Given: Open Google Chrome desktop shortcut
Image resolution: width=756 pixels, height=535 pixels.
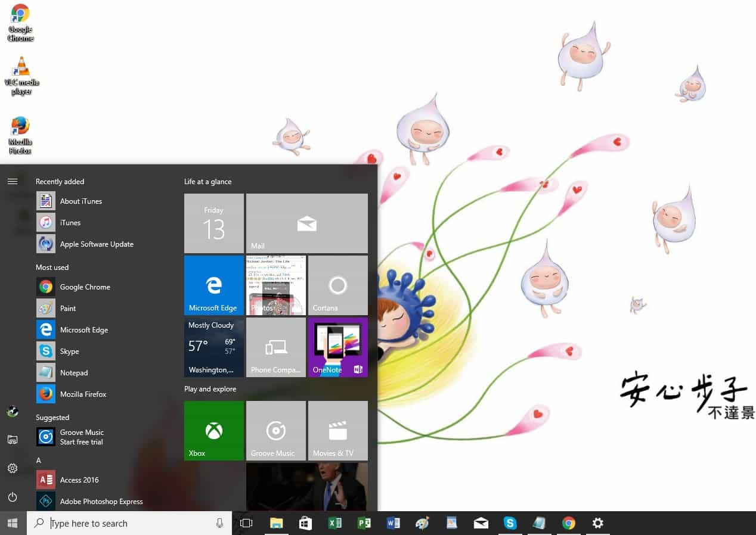Looking at the screenshot, I should click(20, 23).
